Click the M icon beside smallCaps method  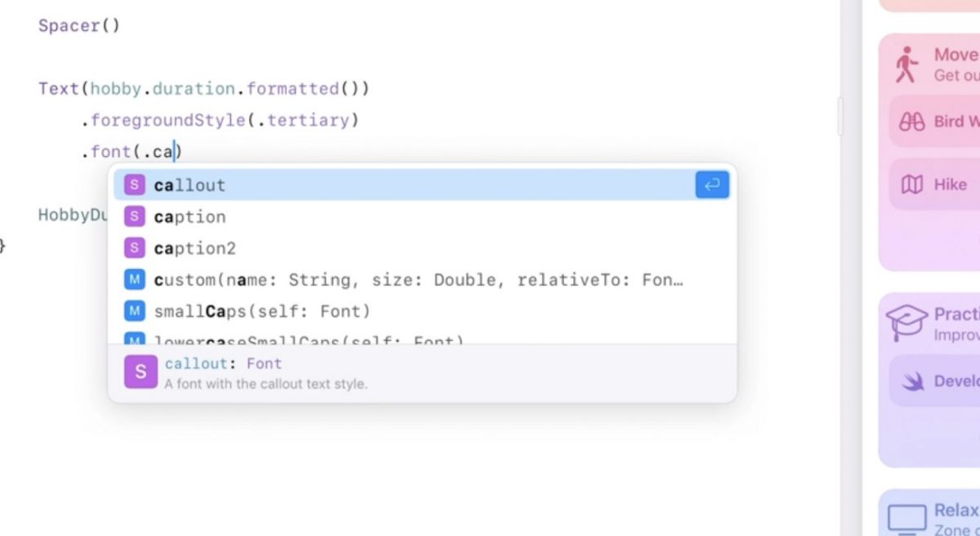pyautogui.click(x=134, y=311)
